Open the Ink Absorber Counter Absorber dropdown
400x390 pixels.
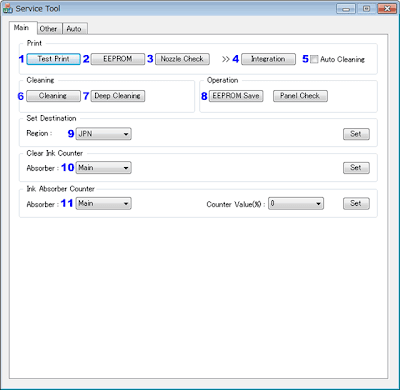[x=104, y=203]
